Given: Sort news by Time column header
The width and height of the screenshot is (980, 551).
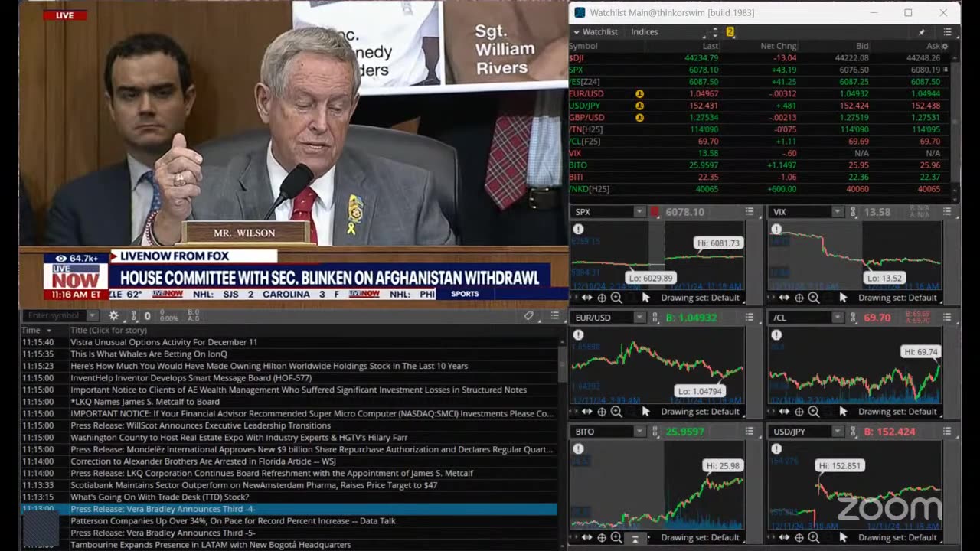Looking at the screenshot, I should pos(31,330).
